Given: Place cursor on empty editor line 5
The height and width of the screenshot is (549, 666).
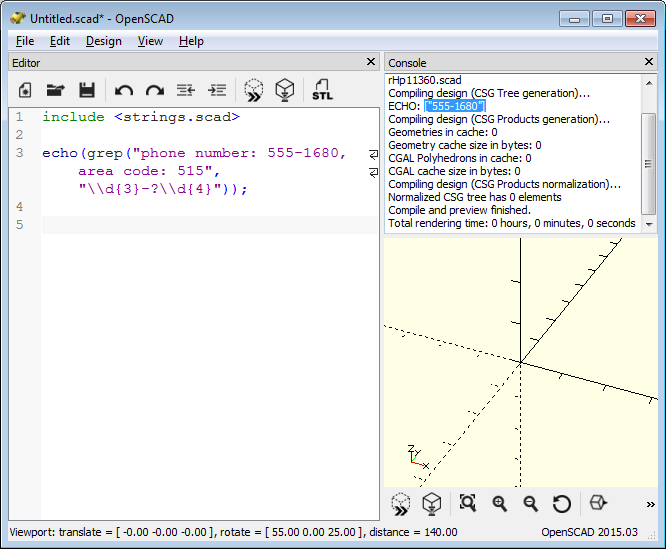Looking at the screenshot, I should [x=209, y=225].
